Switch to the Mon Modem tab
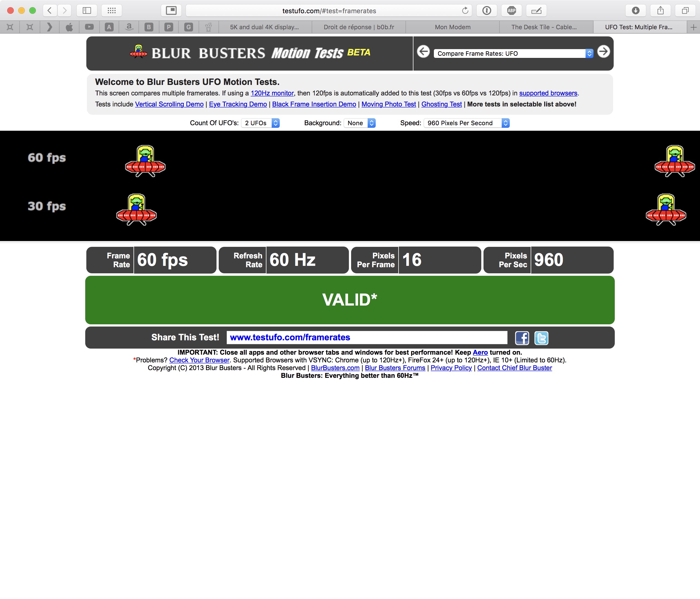This screenshot has height=599, width=700. pyautogui.click(x=452, y=27)
